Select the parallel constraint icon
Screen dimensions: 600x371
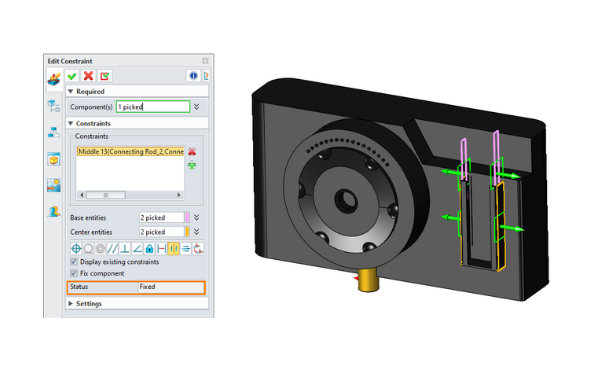(112, 249)
